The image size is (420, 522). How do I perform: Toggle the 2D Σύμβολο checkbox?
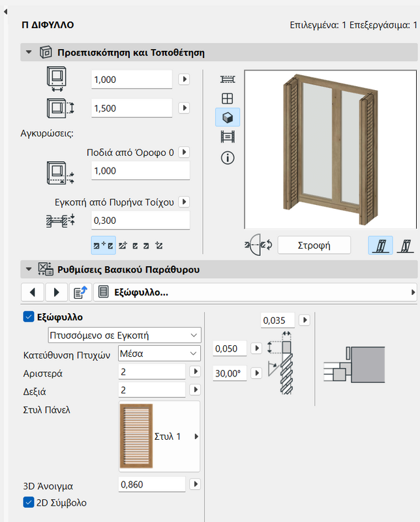pos(28,502)
